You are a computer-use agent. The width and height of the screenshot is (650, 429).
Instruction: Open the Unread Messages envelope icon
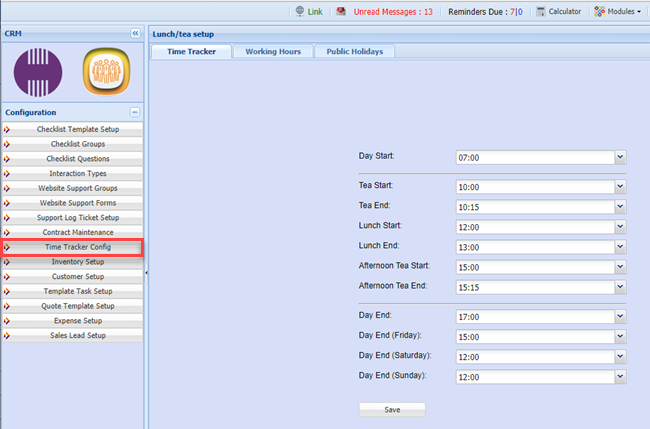click(342, 12)
